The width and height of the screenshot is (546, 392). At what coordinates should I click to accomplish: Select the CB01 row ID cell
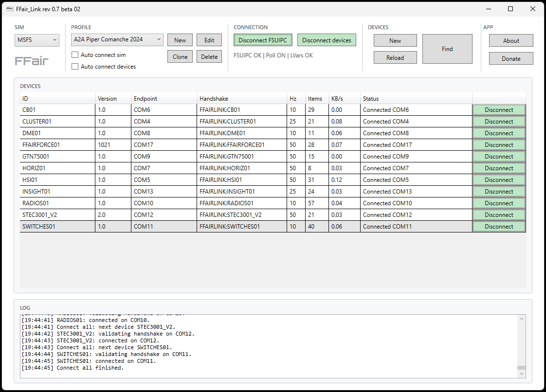click(x=57, y=109)
